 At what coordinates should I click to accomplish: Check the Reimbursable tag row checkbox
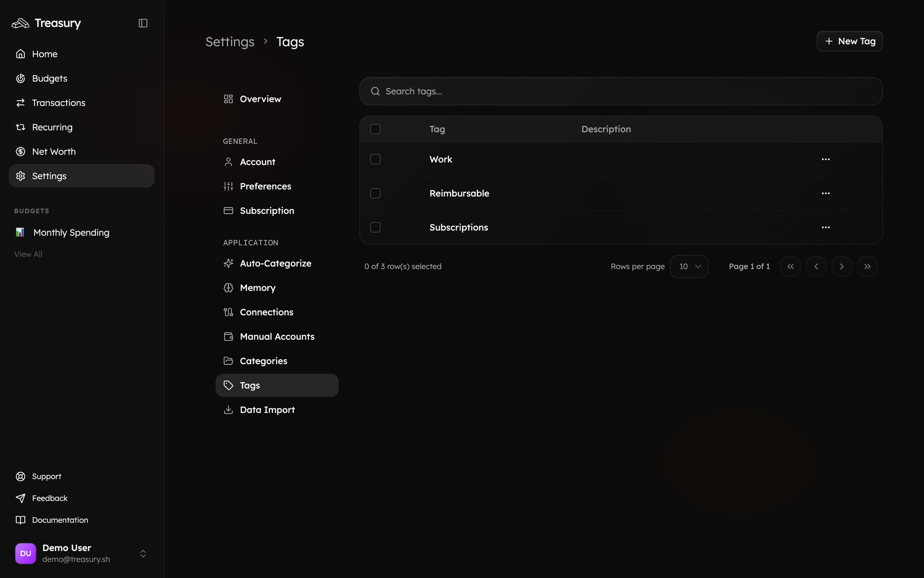pos(375,193)
